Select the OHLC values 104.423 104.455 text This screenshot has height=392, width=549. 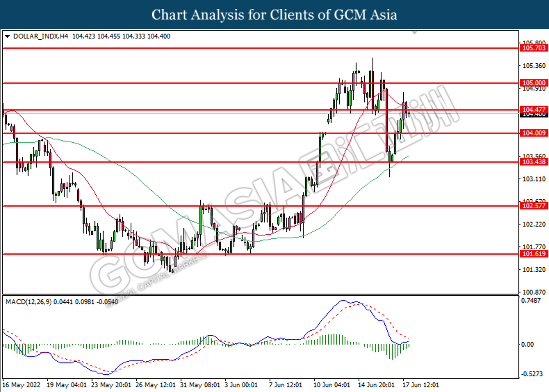tap(96, 36)
